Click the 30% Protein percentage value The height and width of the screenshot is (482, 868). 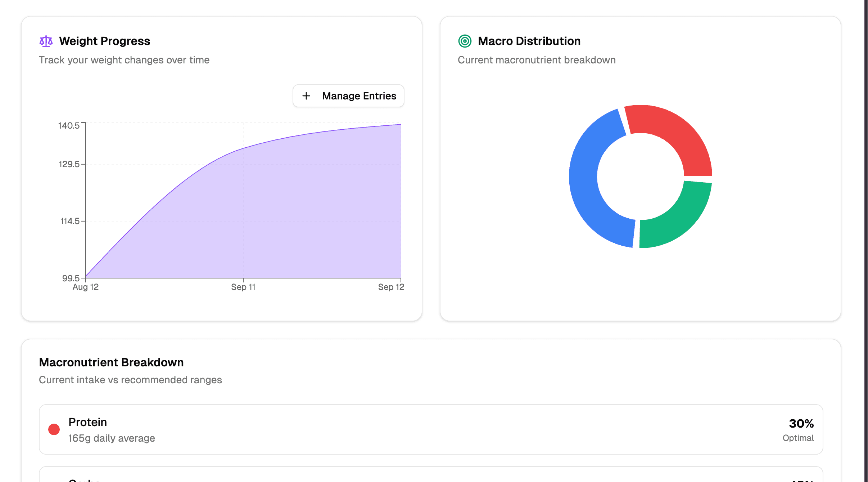pos(801,423)
